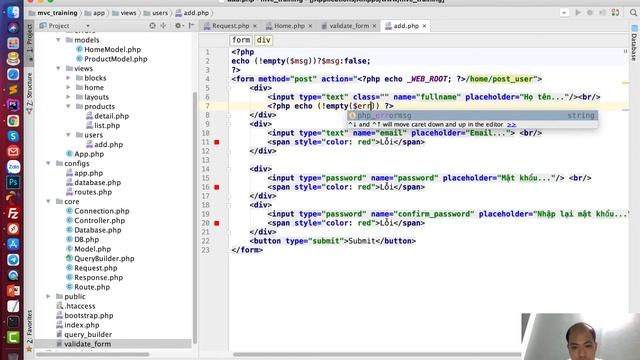Screen dimensions: 640x360
Task: Place cursor on line 22 button code
Action: (x=333, y=241)
